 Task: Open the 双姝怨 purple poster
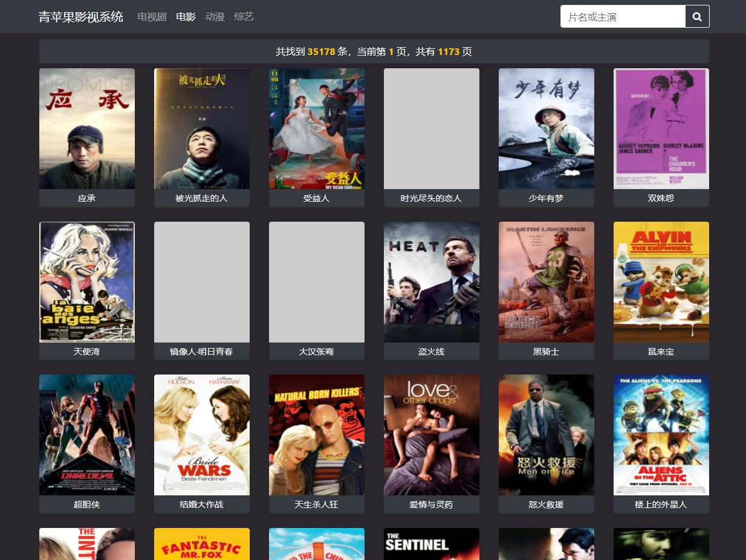661,129
